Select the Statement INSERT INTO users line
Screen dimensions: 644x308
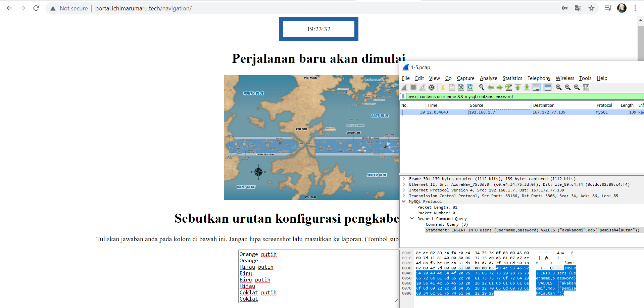coord(532,230)
